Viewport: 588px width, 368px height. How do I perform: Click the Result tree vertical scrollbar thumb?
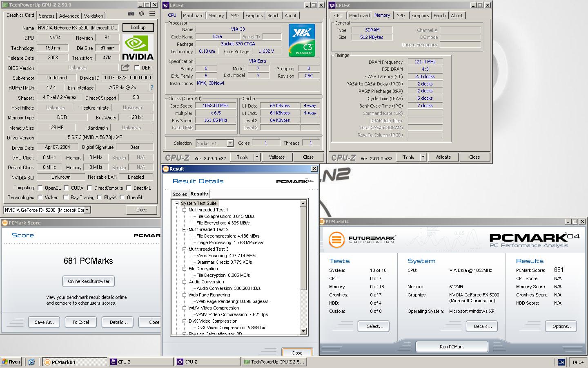(303, 248)
